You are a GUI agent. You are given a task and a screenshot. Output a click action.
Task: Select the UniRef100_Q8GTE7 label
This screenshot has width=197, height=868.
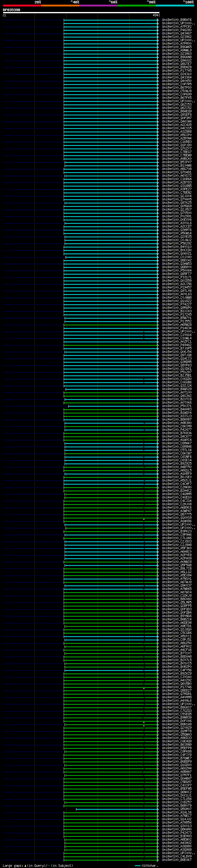(177, 64)
